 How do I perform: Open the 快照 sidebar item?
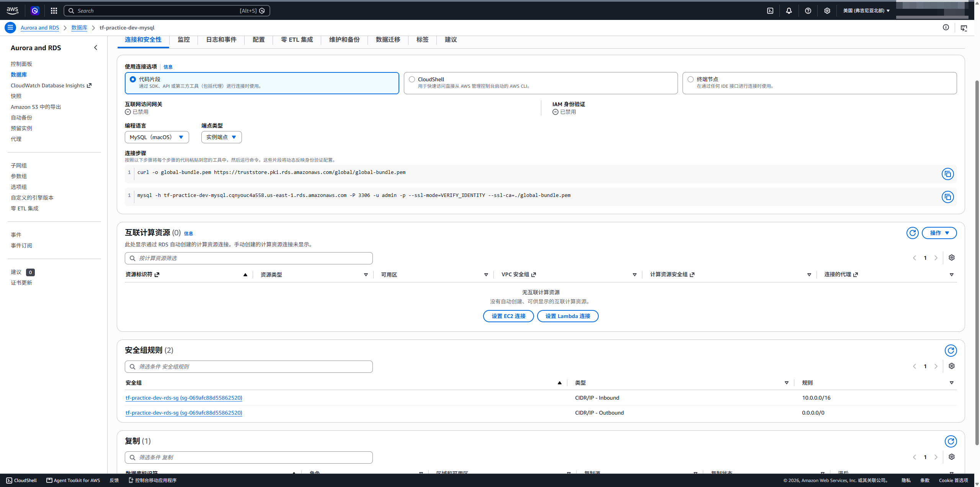coord(16,96)
